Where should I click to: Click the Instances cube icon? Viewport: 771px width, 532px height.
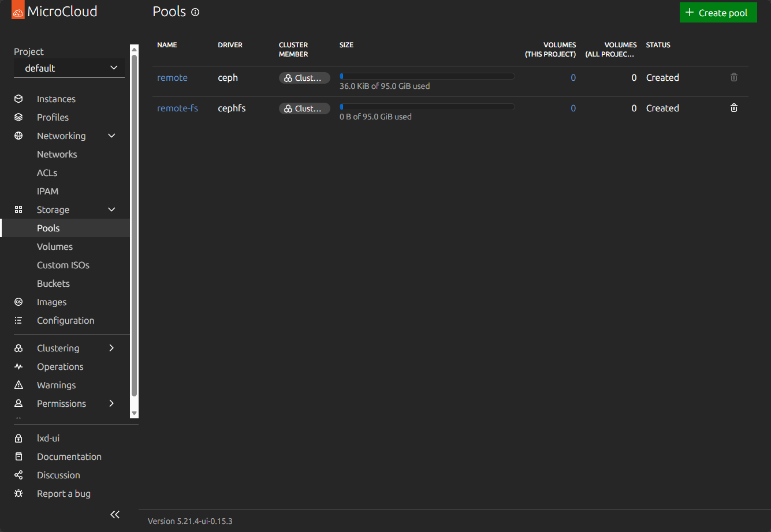click(18, 99)
